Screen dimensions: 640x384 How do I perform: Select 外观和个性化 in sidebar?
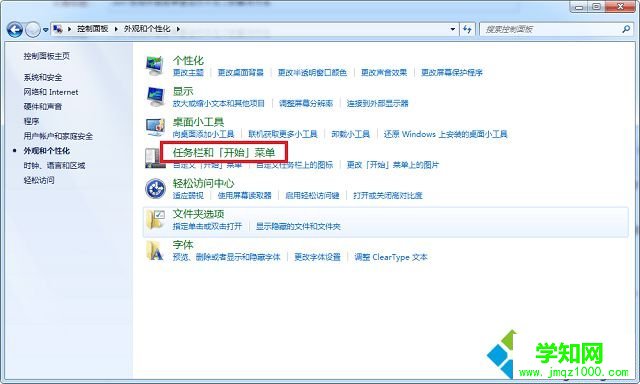[47, 151]
